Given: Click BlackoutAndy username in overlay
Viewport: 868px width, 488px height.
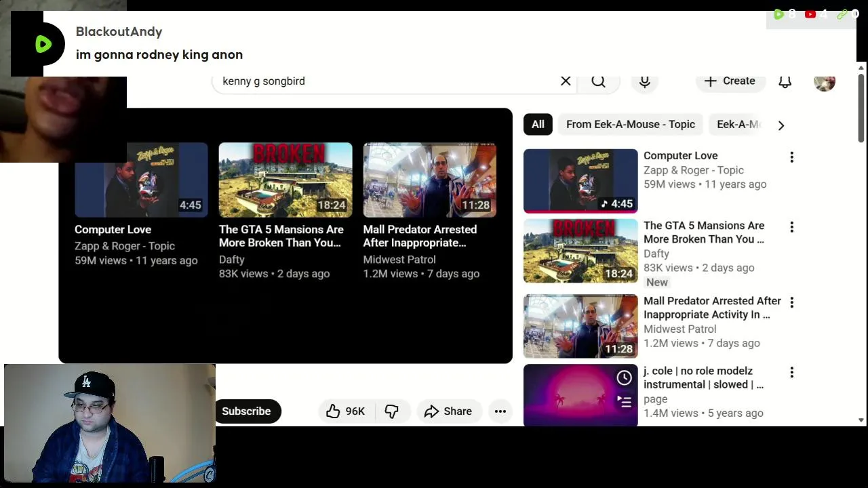Looking at the screenshot, I should coord(119,32).
